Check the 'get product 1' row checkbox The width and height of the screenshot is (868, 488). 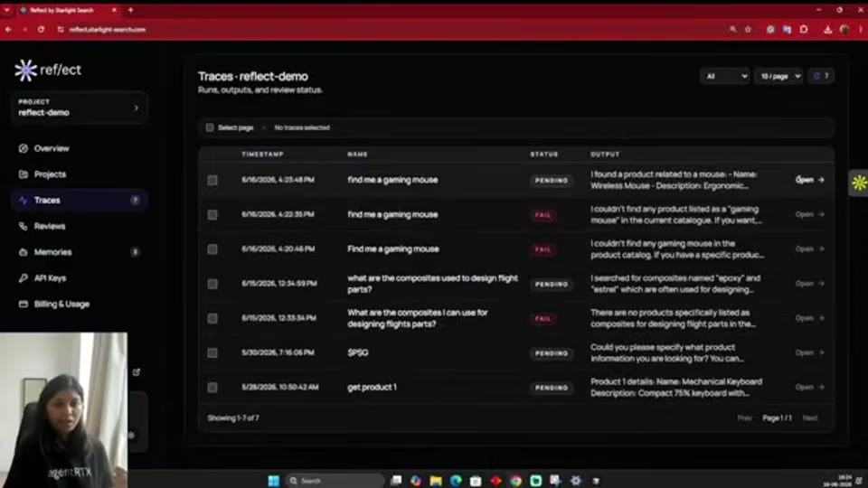(212, 388)
